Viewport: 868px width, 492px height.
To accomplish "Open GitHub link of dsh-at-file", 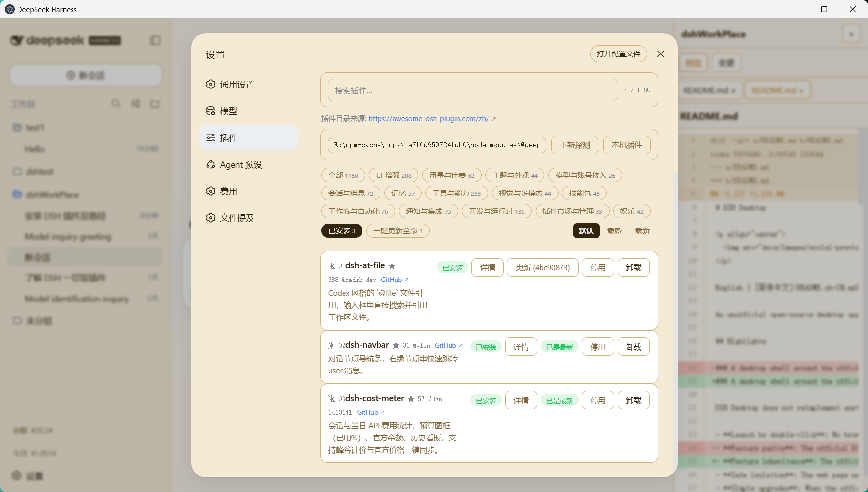I will 395,280.
